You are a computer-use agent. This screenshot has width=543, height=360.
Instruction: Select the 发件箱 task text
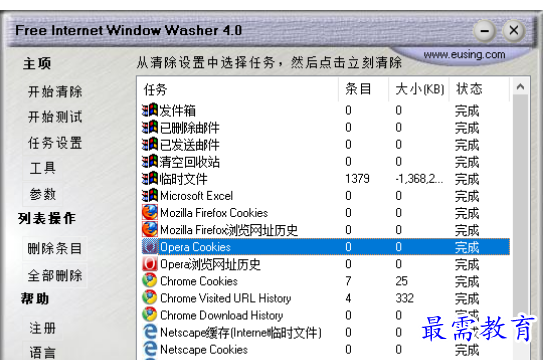coord(178,110)
